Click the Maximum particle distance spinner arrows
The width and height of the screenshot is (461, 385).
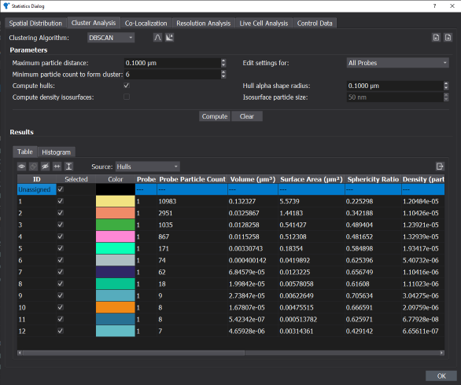(x=223, y=63)
